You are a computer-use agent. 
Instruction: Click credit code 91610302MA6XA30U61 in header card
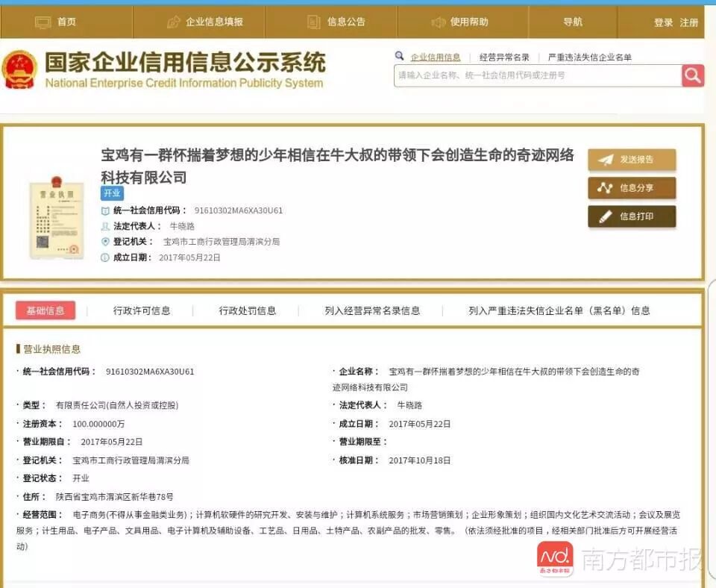(x=239, y=210)
